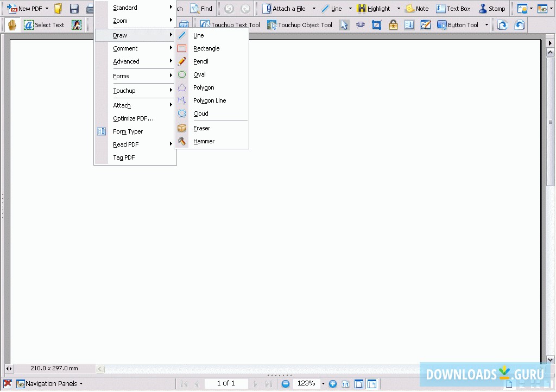Choose Optimize PDF... menu entry
The image size is (556, 392).
point(135,118)
